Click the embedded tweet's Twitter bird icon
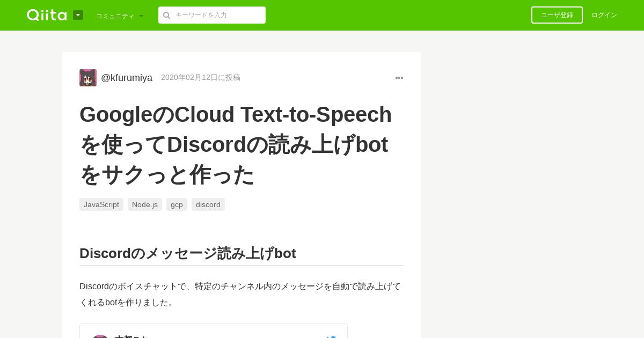The height and width of the screenshot is (338, 644). pyautogui.click(x=331, y=337)
